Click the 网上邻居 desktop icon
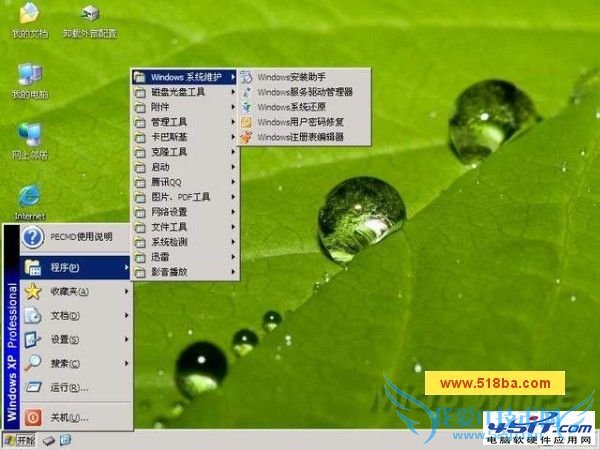Image resolution: width=600 pixels, height=450 pixels. coord(29,142)
